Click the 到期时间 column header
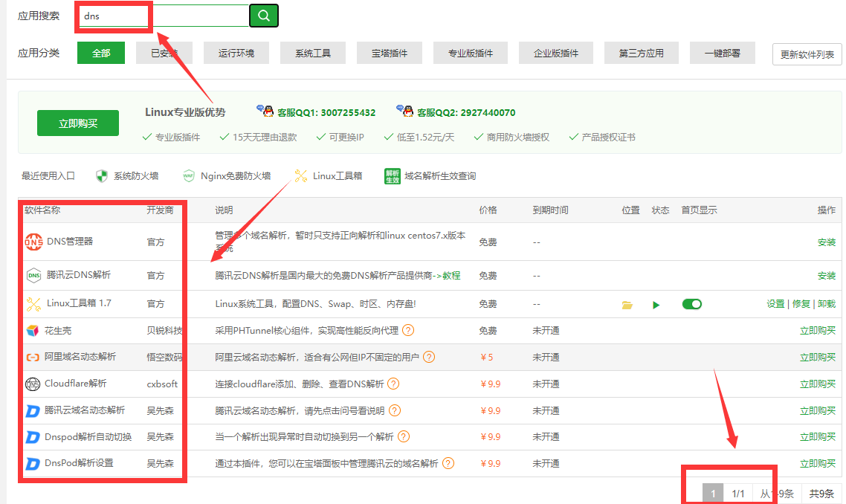The image size is (846, 504). pyautogui.click(x=550, y=210)
